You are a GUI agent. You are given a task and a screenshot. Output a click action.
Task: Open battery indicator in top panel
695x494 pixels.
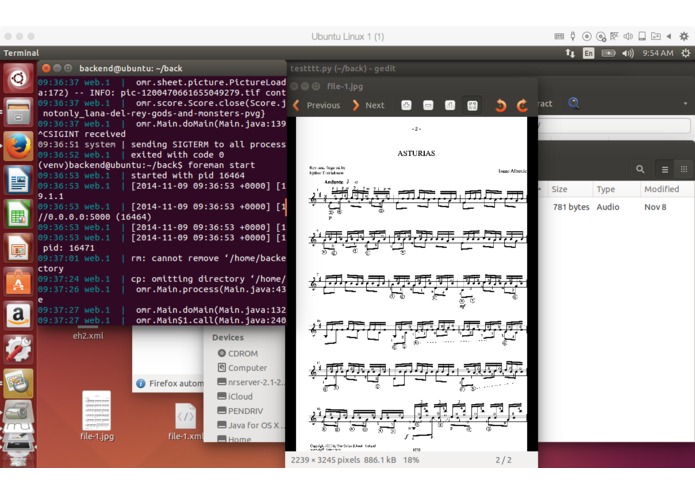pyautogui.click(x=608, y=53)
